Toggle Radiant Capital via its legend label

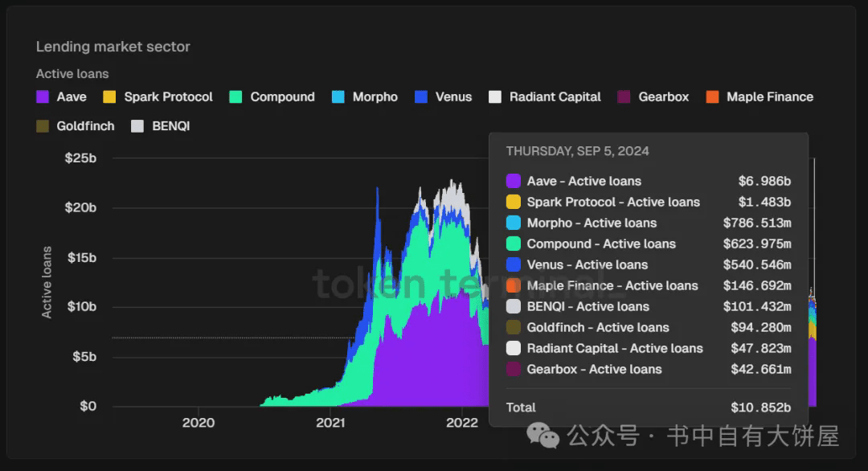point(555,97)
